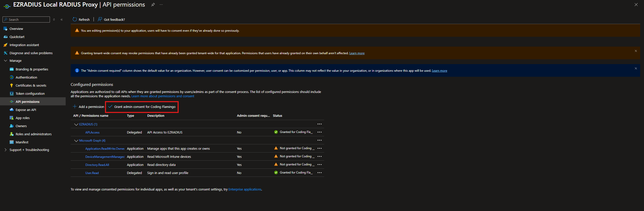
Task: Open ellipsis menu for API.Access row
Action: pos(320,132)
